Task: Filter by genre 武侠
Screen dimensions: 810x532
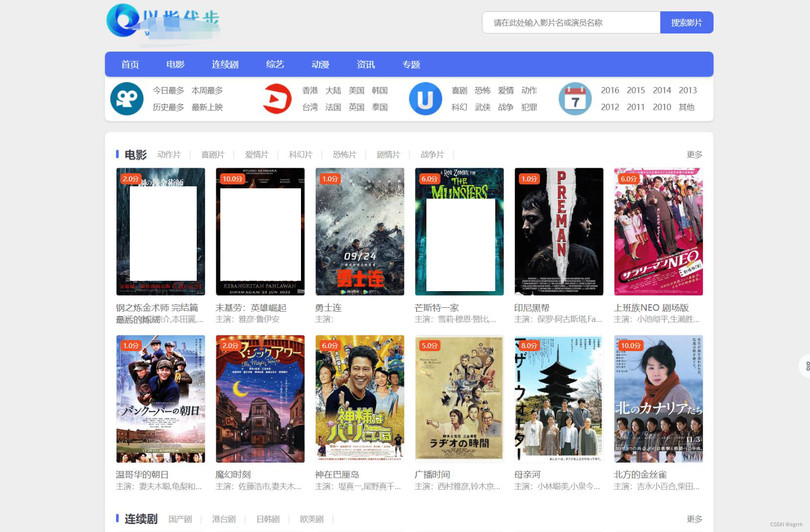Action: tap(482, 107)
